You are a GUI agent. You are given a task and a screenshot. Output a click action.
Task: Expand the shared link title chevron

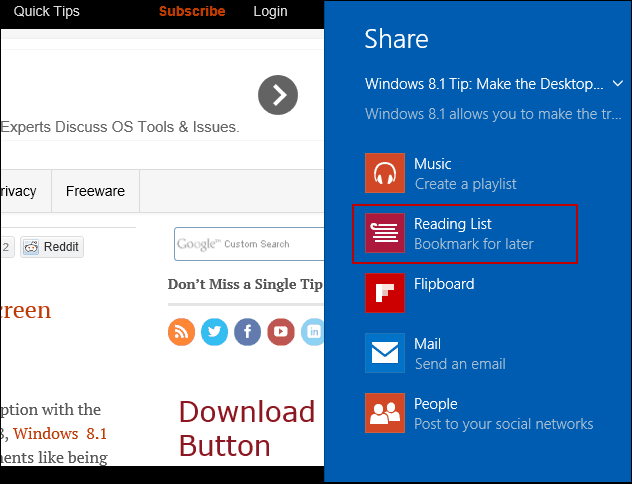pyautogui.click(x=617, y=84)
